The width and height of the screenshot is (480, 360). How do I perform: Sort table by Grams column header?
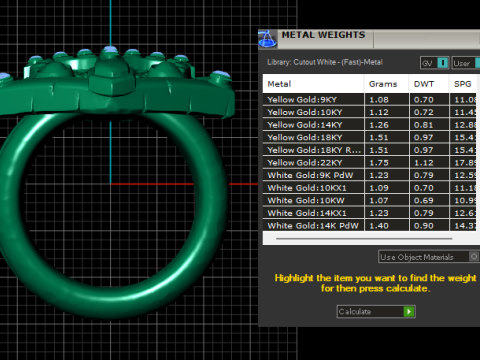tap(386, 84)
